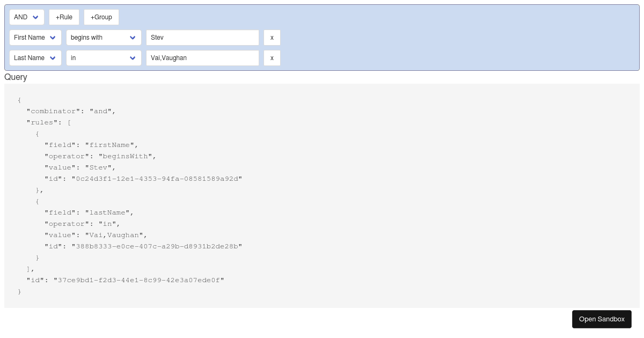Click the firstName rule id string

click(157, 179)
